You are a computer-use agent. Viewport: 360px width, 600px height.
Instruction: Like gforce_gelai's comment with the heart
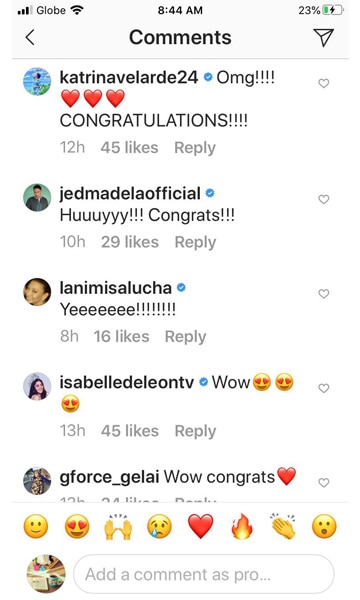324,483
